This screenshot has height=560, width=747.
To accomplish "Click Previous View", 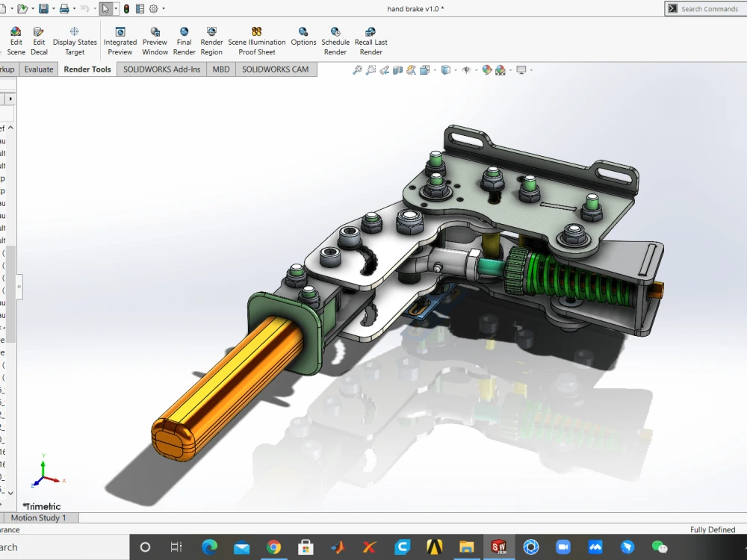I will (x=384, y=70).
